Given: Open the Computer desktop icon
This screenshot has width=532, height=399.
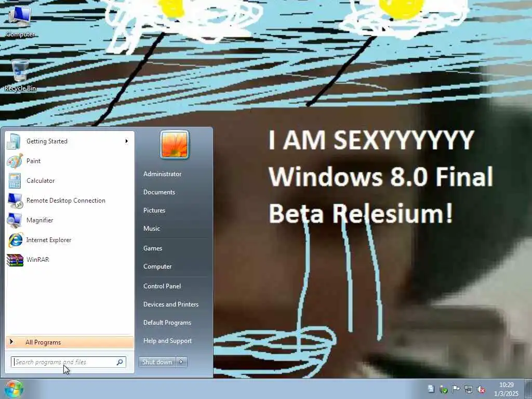Looking at the screenshot, I should [x=20, y=22].
